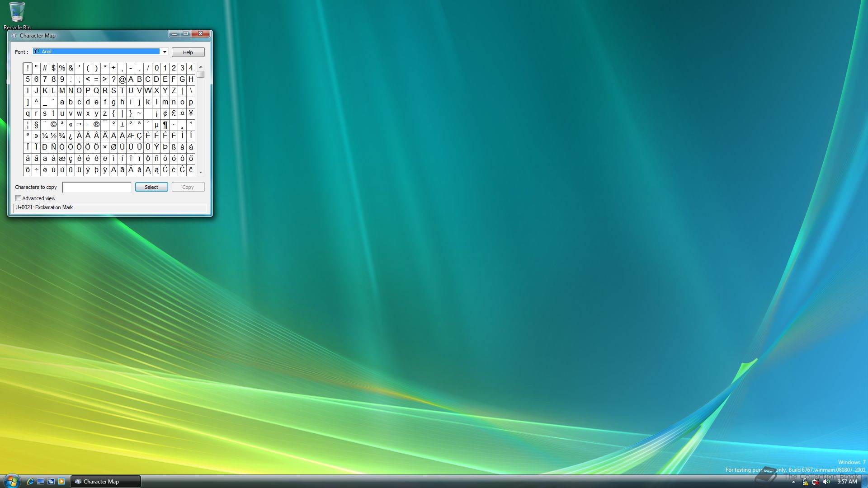This screenshot has height=488, width=868.
Task: Select the sharp s ß character
Action: (174, 147)
